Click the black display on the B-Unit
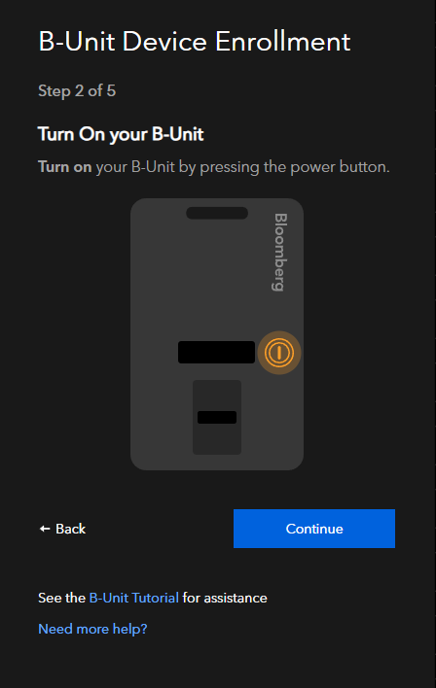436x688 pixels. pyautogui.click(x=216, y=352)
